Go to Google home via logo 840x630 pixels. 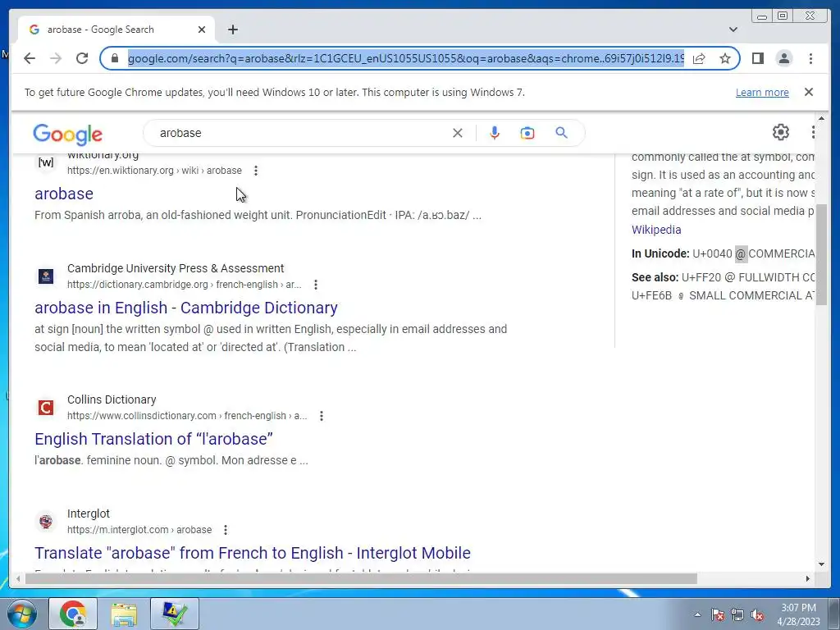click(x=67, y=135)
